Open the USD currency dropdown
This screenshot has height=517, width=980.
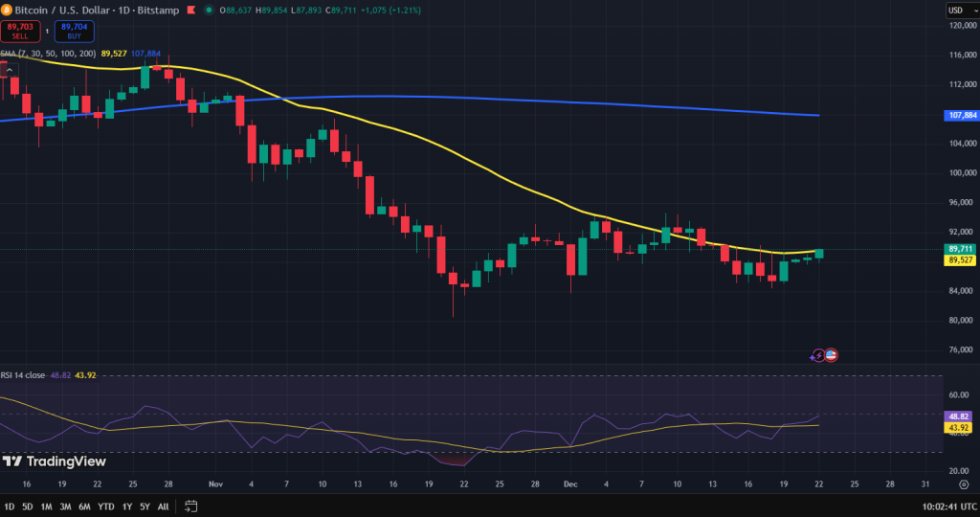(961, 10)
